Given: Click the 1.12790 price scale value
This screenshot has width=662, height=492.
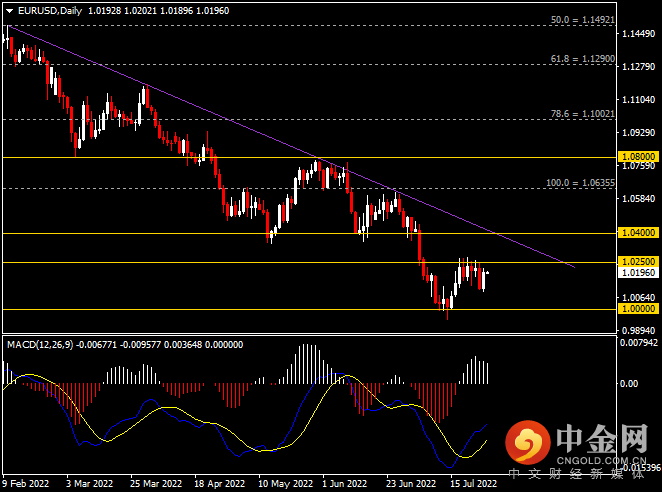Looking at the screenshot, I should click(x=639, y=67).
